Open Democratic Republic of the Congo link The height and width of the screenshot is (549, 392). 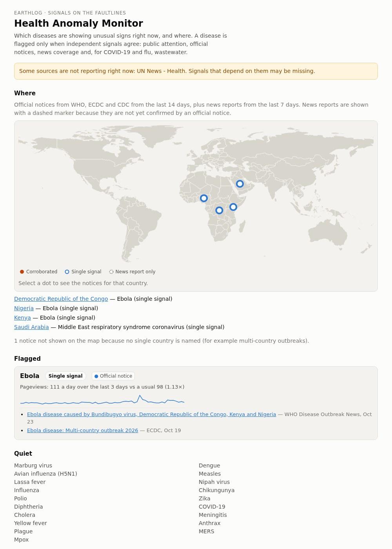coord(61,299)
